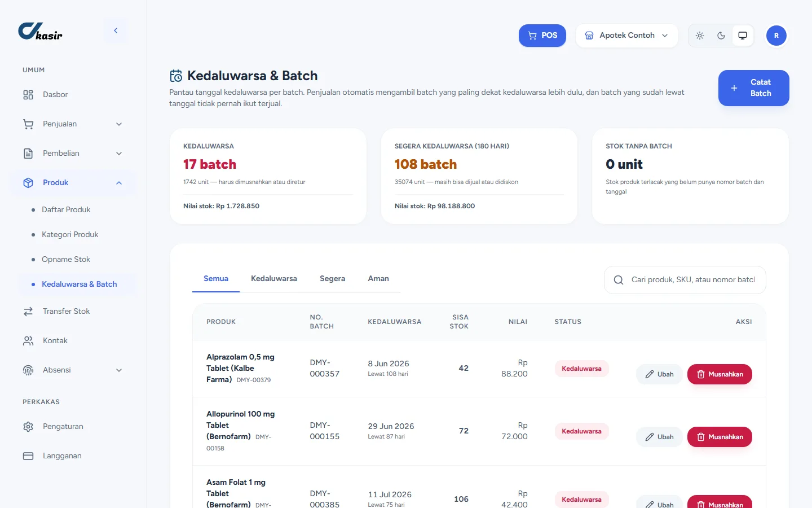Click the Stok Tanpa Batch 0 unit card

coord(690,176)
